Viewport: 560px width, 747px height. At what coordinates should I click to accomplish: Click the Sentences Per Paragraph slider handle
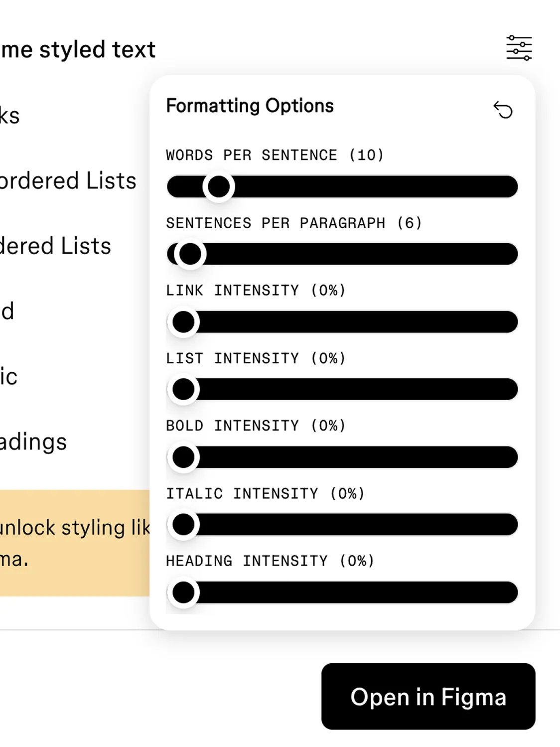pyautogui.click(x=190, y=254)
